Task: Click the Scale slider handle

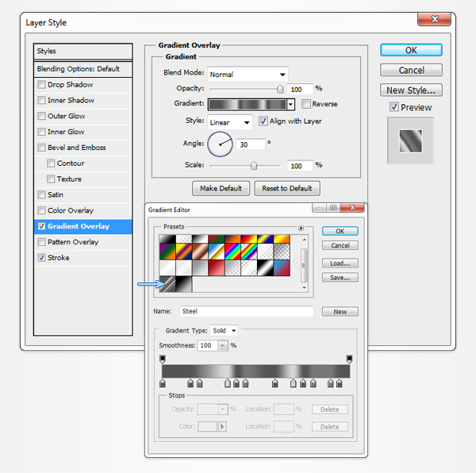Action: [254, 166]
